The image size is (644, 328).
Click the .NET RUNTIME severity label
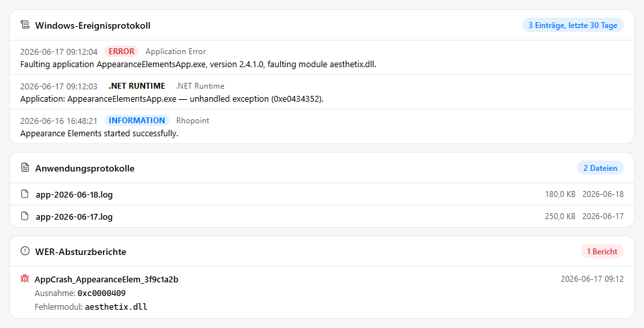click(x=136, y=85)
